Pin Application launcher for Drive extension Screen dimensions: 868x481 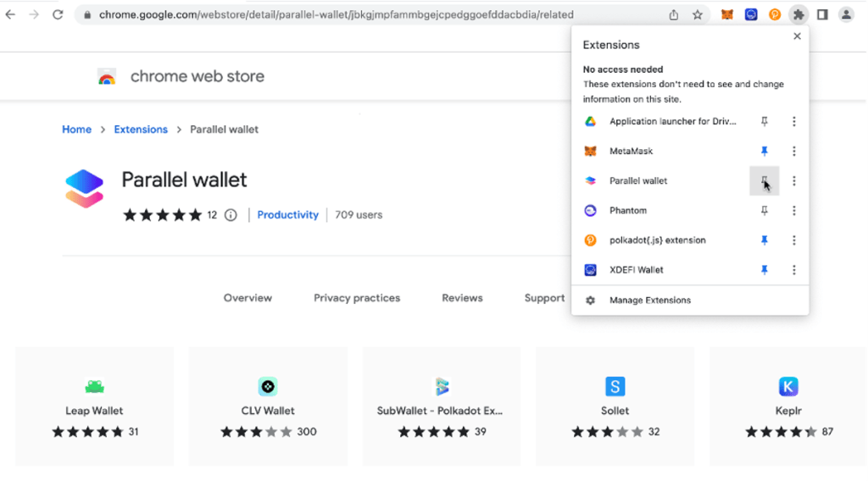click(x=764, y=121)
